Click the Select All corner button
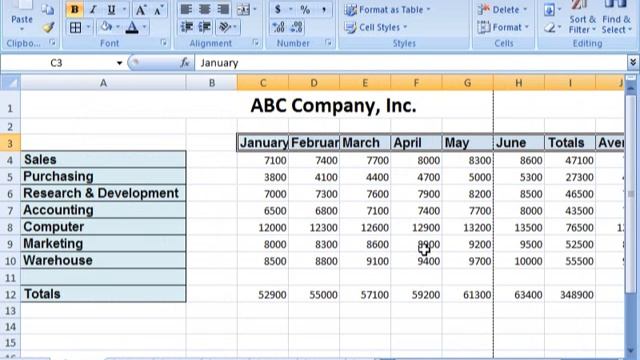 (x=10, y=83)
